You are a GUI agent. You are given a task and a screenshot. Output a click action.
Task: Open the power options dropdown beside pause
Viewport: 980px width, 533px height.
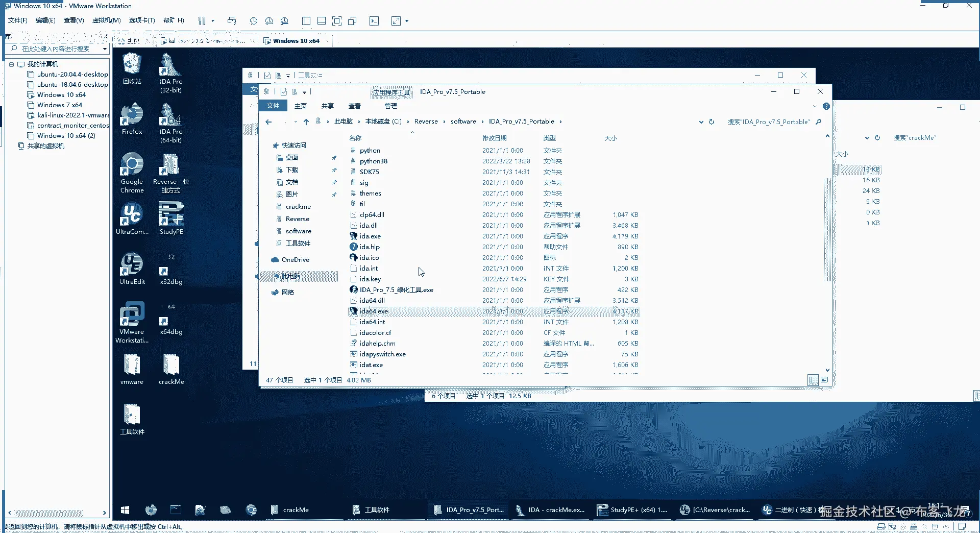[x=213, y=21]
